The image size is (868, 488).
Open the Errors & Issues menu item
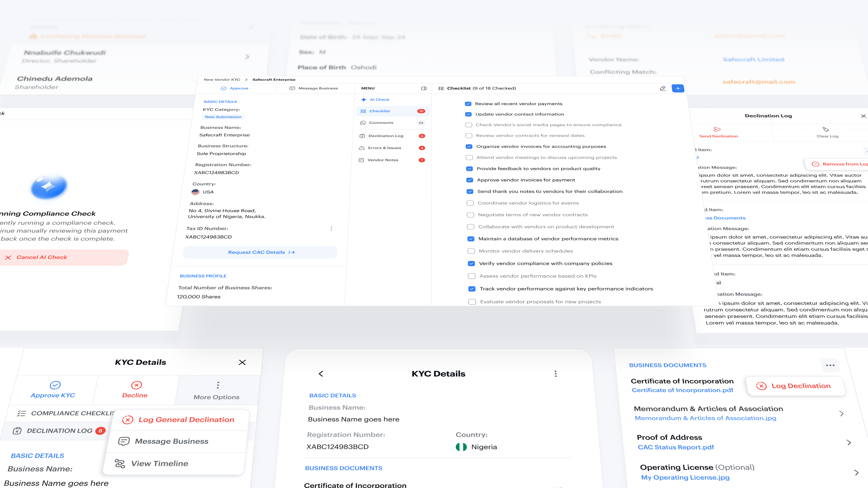(392, 148)
